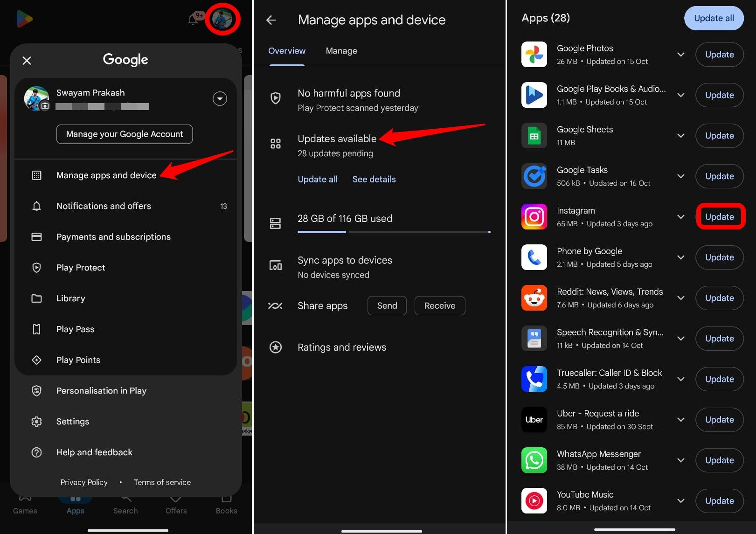Open Ratings and reviews
The width and height of the screenshot is (756, 534).
pyautogui.click(x=380, y=347)
